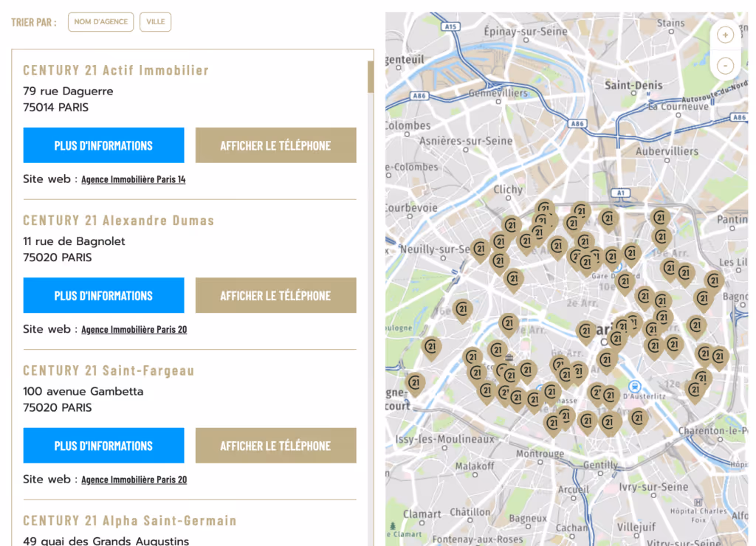Select the map marker beside Neuilly-sur-Seine label
756x546 pixels.
[480, 251]
